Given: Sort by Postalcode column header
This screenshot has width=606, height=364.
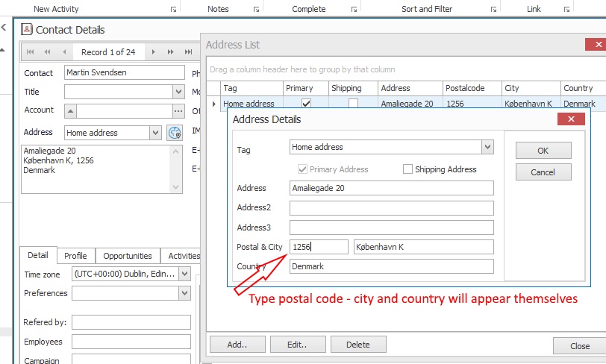Looking at the screenshot, I should (x=472, y=88).
